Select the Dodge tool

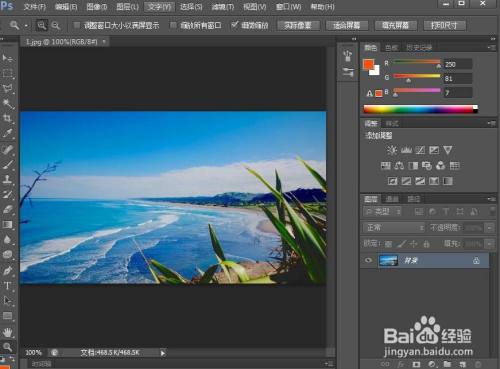[x=7, y=255]
